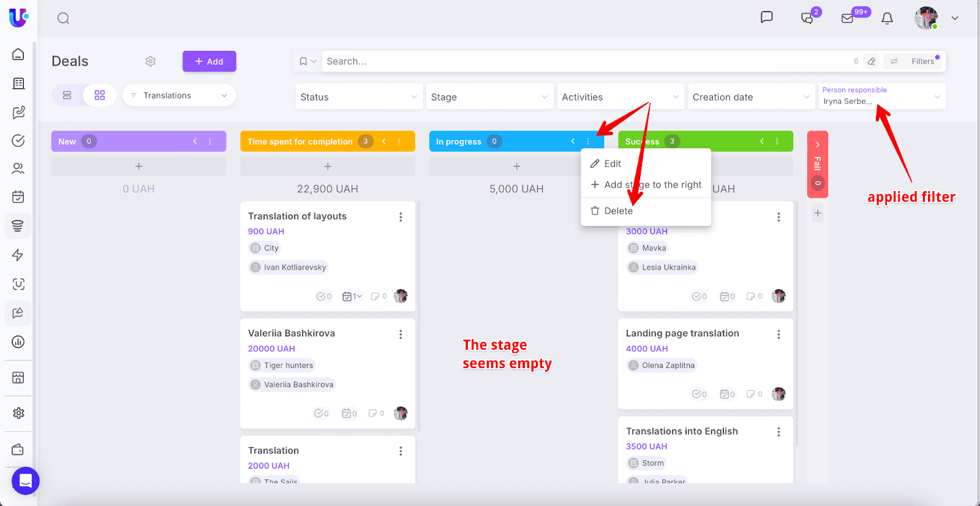Open the Filters panel button
Viewport: 980px width, 506px height.
point(913,61)
